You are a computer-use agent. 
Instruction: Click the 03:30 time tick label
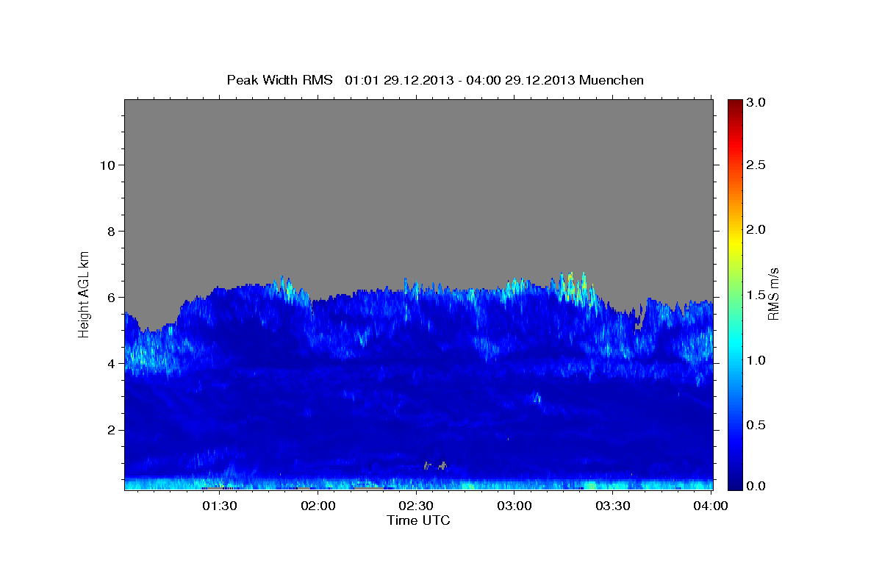point(612,506)
